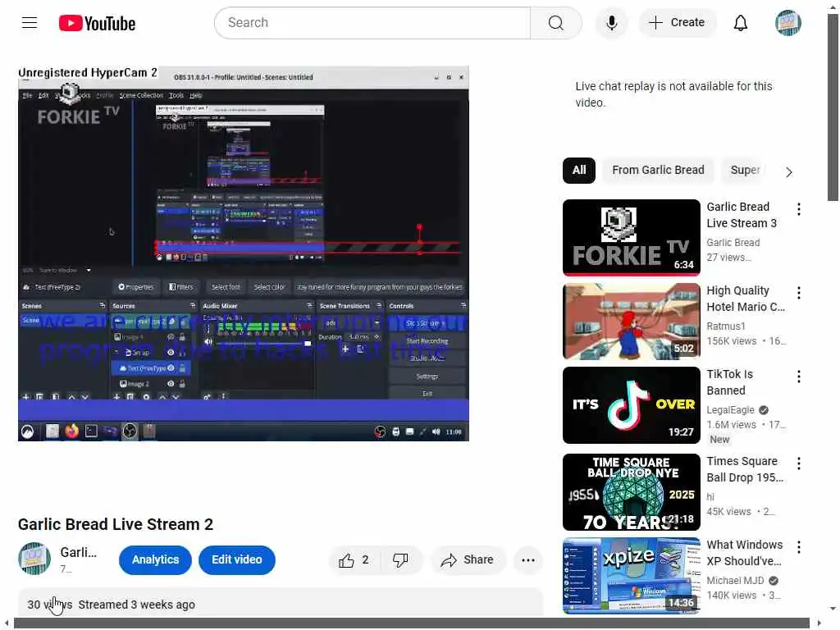Click OBS icon in recorded taskbar

(130, 431)
